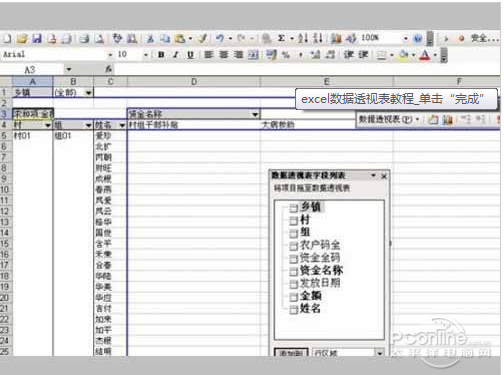Click the Percent style icon
The width and height of the screenshot is (504, 375).
point(286,55)
